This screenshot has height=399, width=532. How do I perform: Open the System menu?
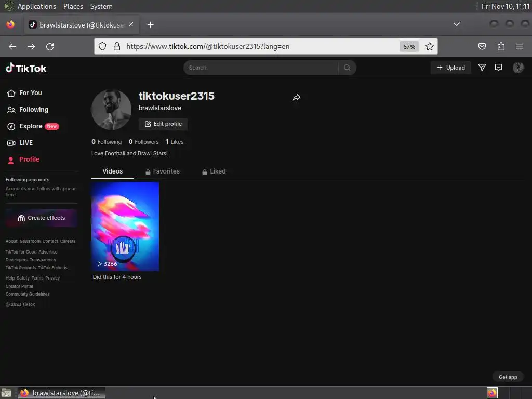101,6
